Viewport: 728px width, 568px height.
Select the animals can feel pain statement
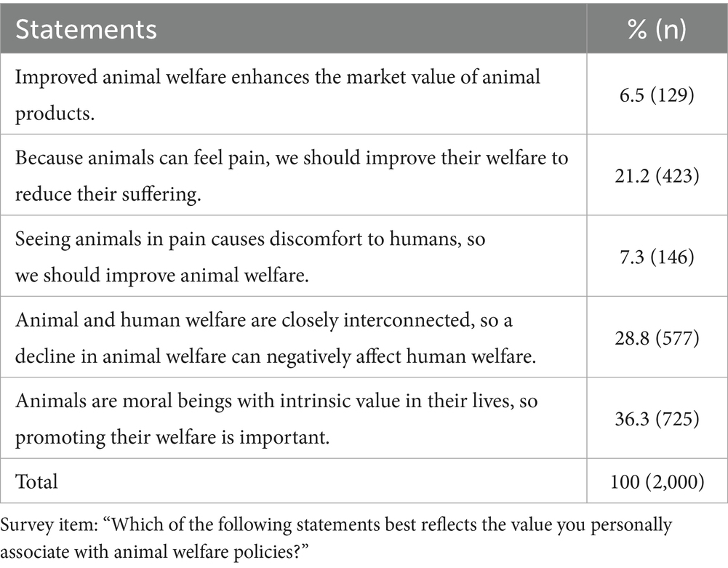tap(292, 175)
